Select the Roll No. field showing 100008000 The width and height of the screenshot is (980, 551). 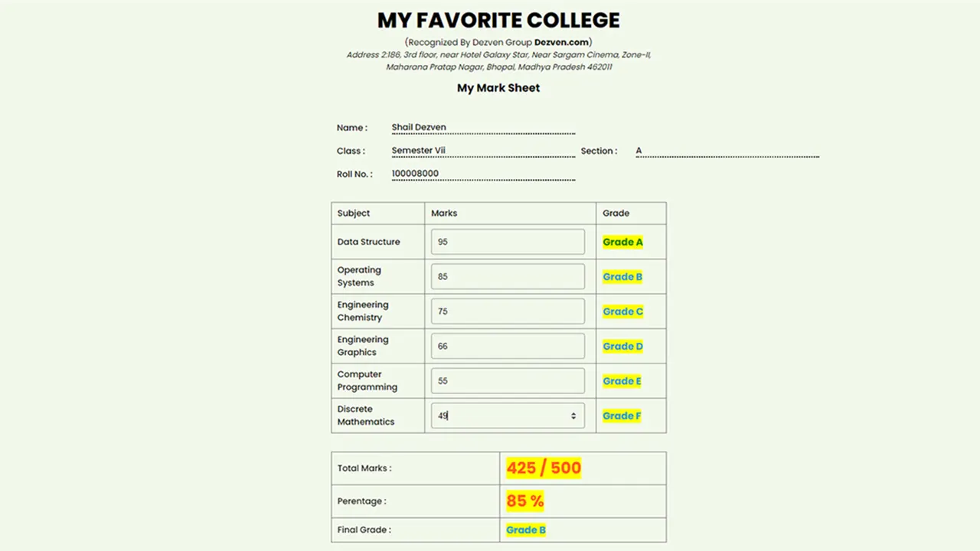point(482,174)
